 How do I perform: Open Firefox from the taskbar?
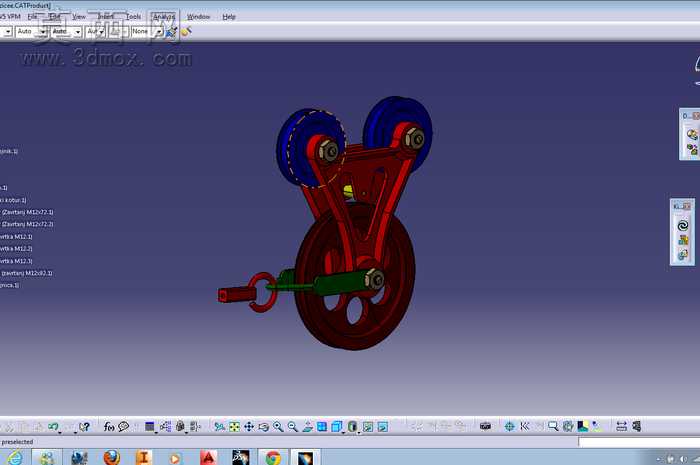pyautogui.click(x=112, y=458)
